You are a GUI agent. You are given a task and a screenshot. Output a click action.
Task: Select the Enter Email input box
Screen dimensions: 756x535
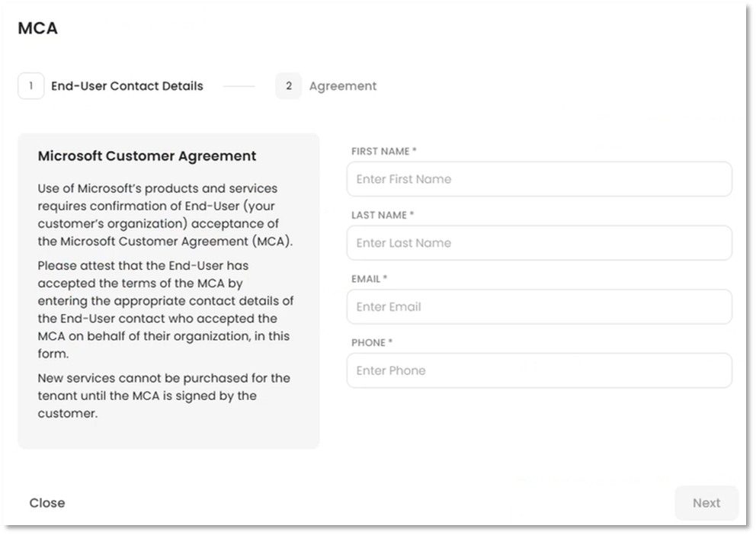point(539,307)
